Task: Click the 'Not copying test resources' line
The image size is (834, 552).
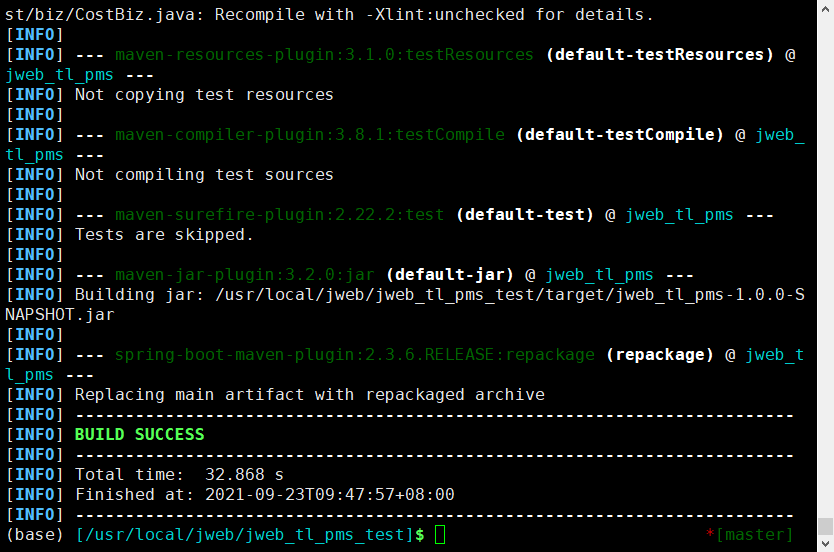Action: pyautogui.click(x=204, y=95)
